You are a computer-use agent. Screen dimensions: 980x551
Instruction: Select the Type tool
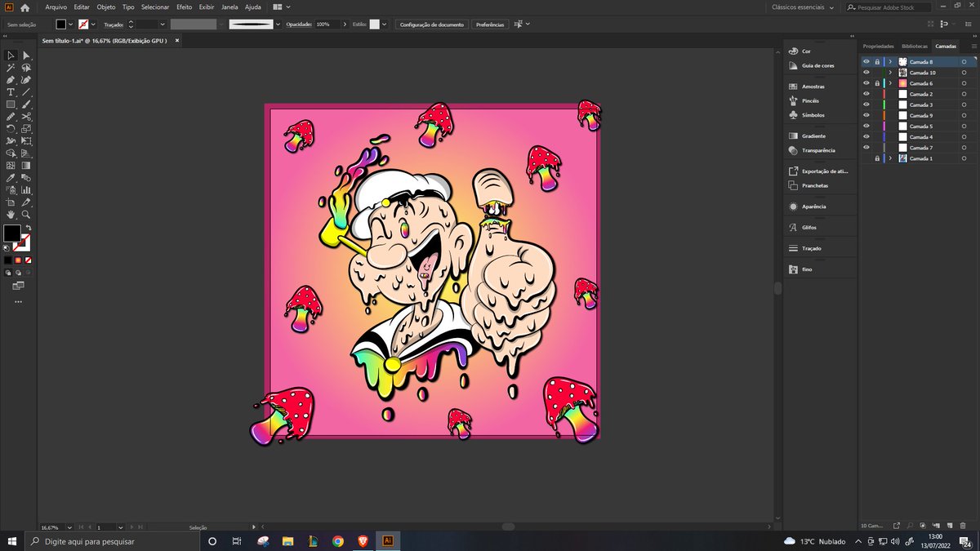point(11,92)
